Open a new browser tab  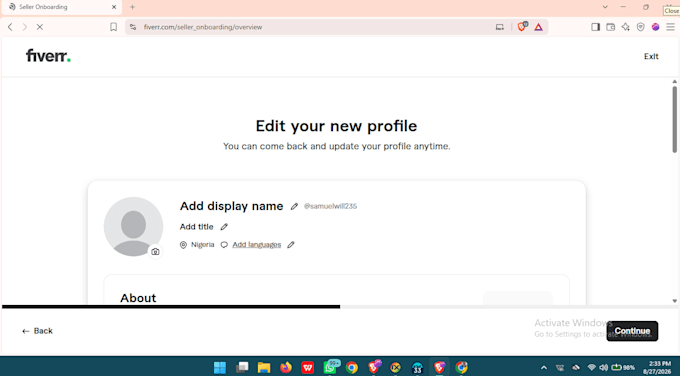coord(132,7)
